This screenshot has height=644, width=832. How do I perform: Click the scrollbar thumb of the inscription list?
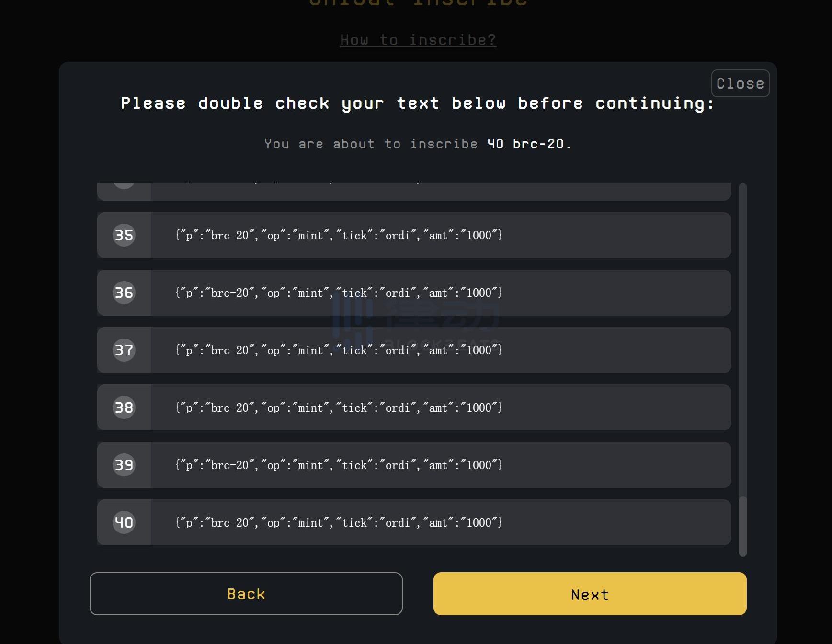tap(743, 527)
